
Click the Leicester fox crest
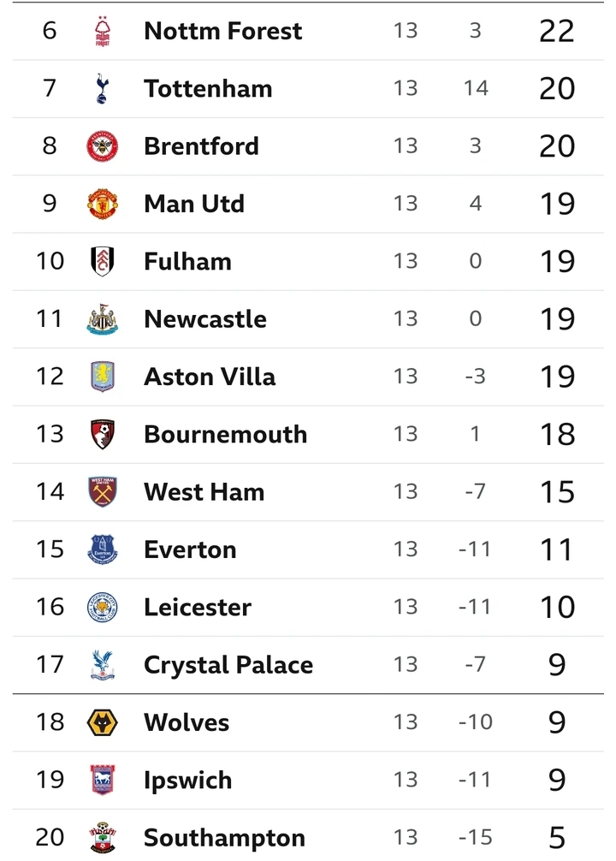[x=103, y=608]
